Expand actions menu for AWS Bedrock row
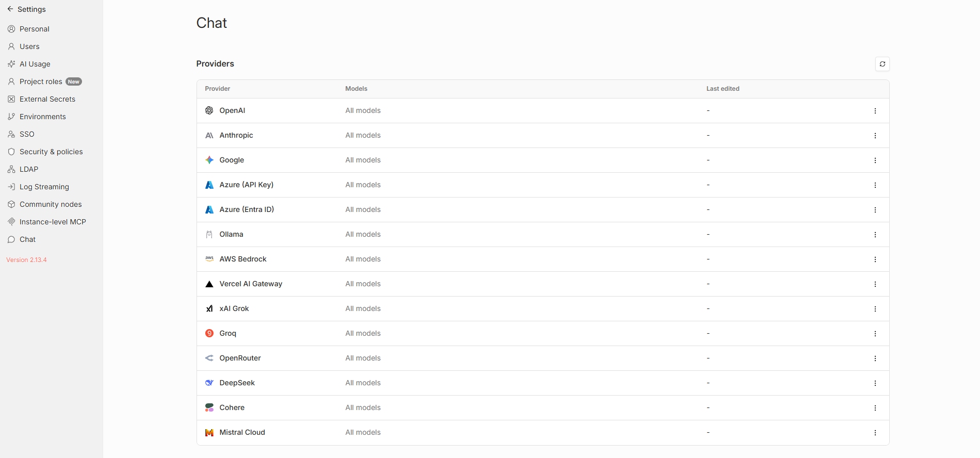The width and height of the screenshot is (980, 458). [x=875, y=259]
